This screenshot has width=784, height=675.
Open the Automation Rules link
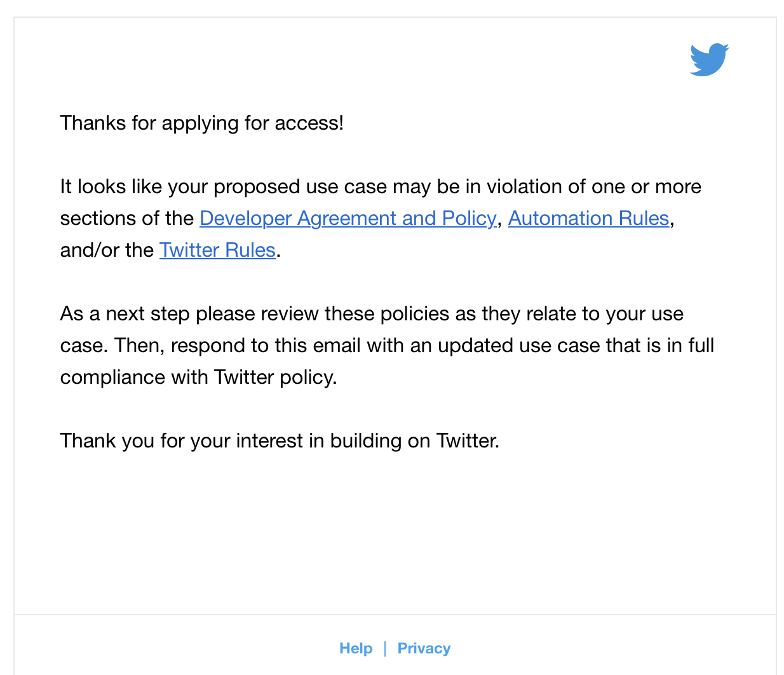pyautogui.click(x=588, y=218)
